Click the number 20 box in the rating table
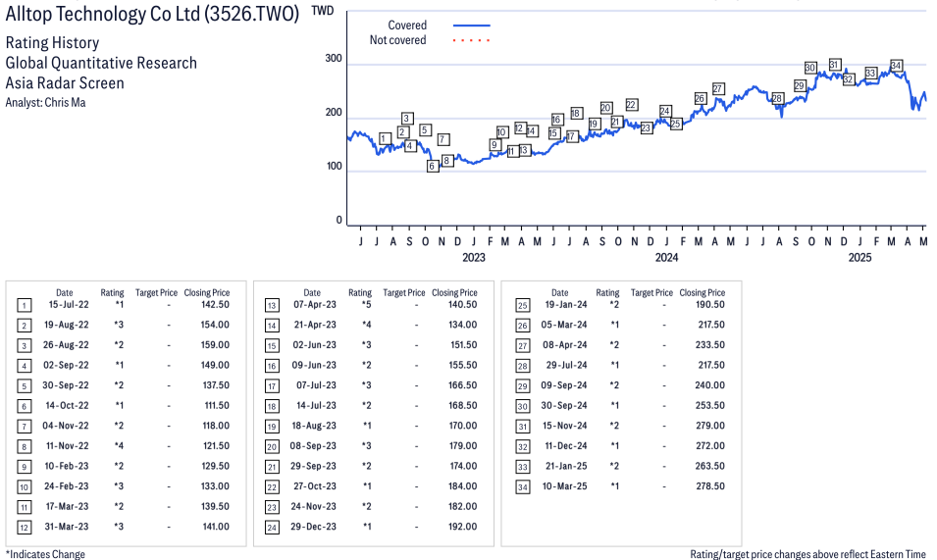Viewport: 937px width, 560px height. [x=272, y=446]
